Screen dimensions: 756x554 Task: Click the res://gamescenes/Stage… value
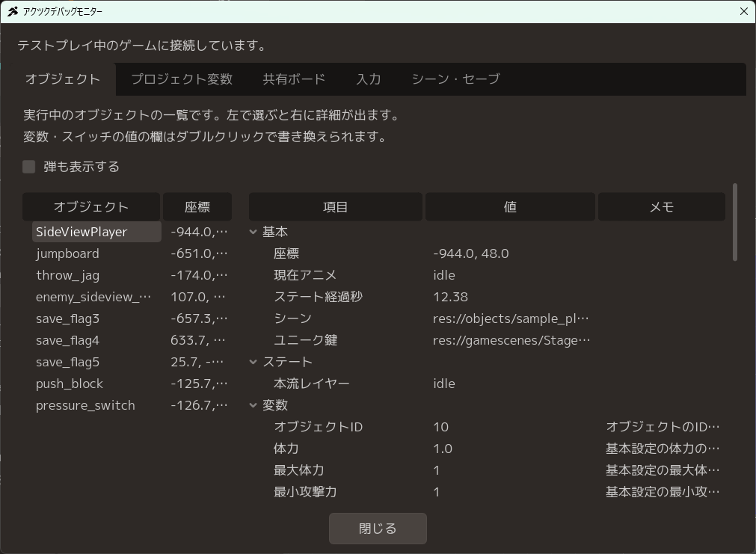tap(511, 340)
